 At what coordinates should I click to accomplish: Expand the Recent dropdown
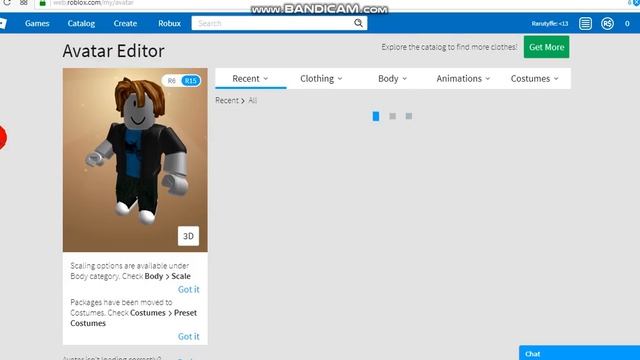[250, 78]
